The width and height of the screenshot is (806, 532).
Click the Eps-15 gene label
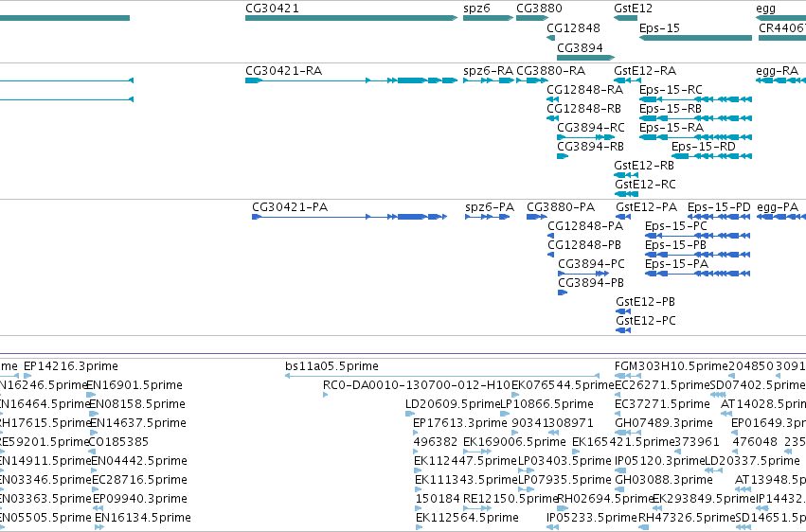click(x=659, y=28)
